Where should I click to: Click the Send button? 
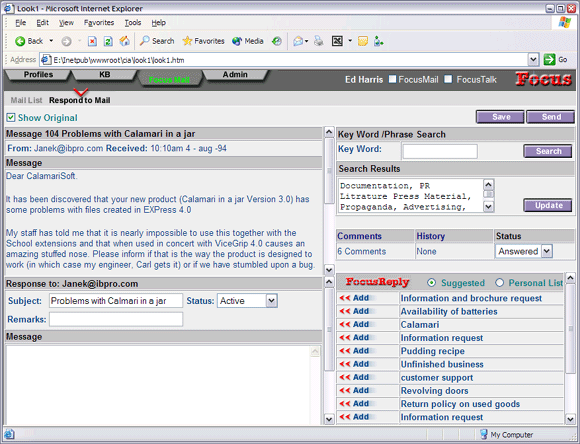[x=550, y=117]
